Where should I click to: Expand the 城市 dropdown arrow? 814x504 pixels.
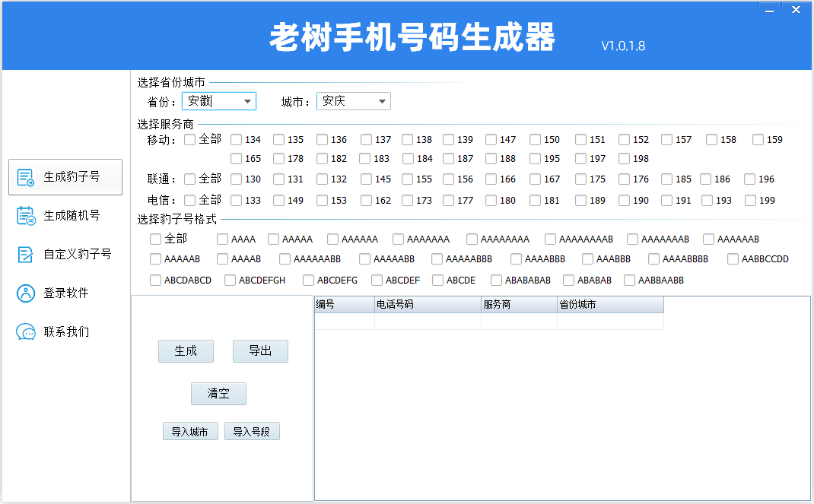[382, 101]
